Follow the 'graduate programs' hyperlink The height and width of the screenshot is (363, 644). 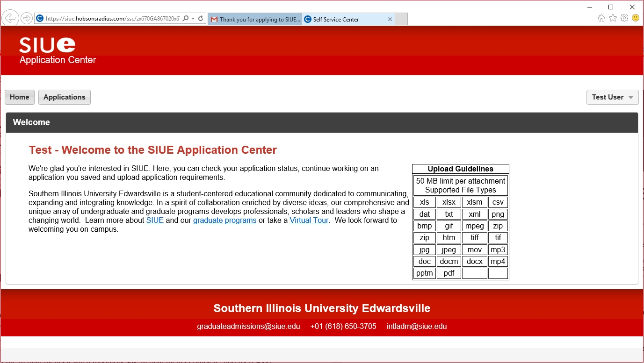224,221
